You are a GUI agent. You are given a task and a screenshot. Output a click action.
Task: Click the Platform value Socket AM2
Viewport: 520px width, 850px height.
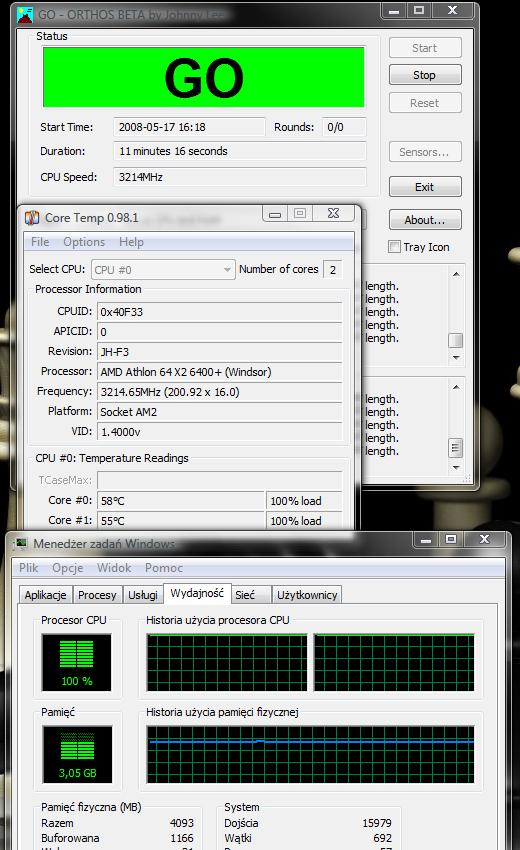[x=220, y=412]
